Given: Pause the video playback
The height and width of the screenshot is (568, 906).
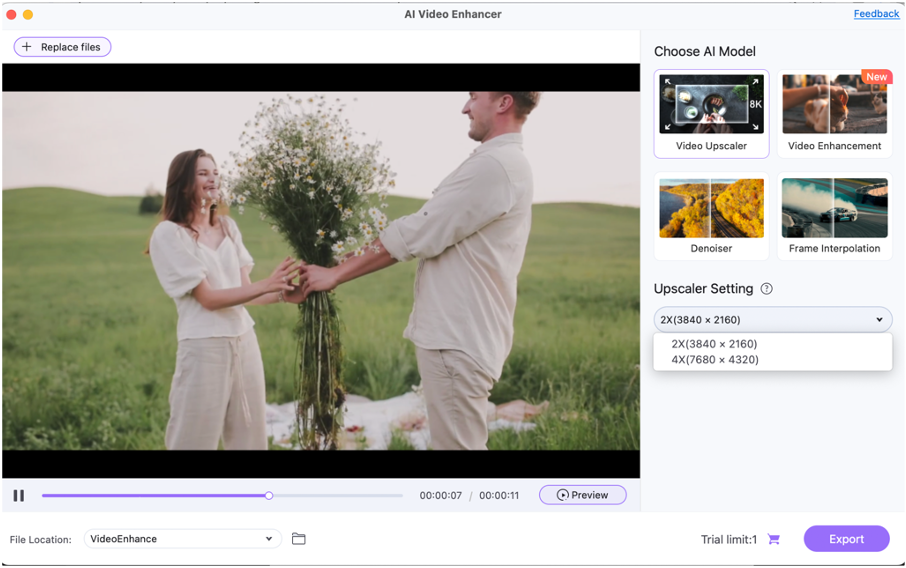Looking at the screenshot, I should point(19,495).
